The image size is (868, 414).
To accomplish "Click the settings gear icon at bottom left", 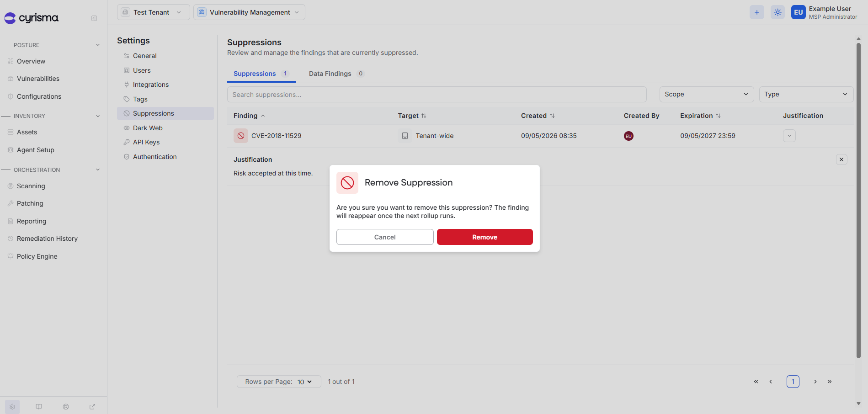I will click(12, 407).
